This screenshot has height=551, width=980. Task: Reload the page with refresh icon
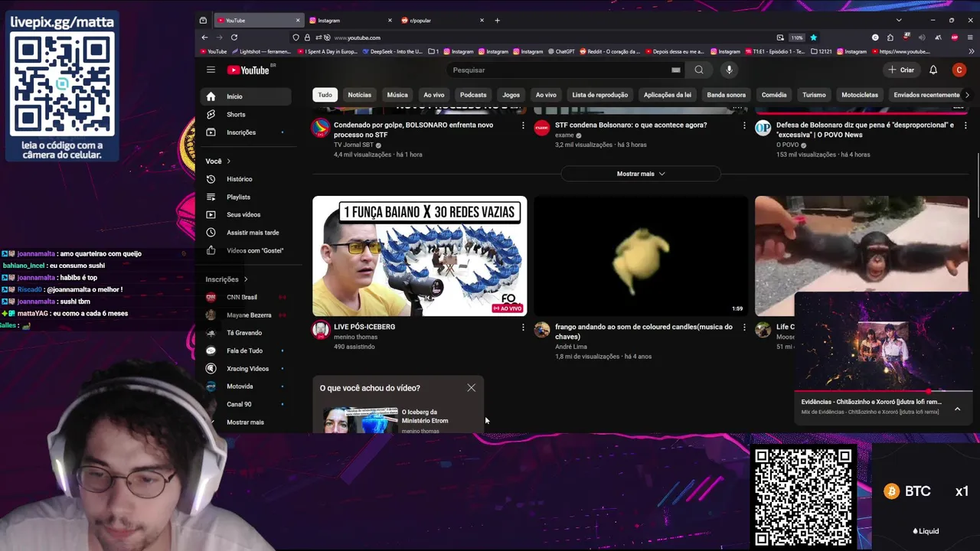[x=234, y=37]
